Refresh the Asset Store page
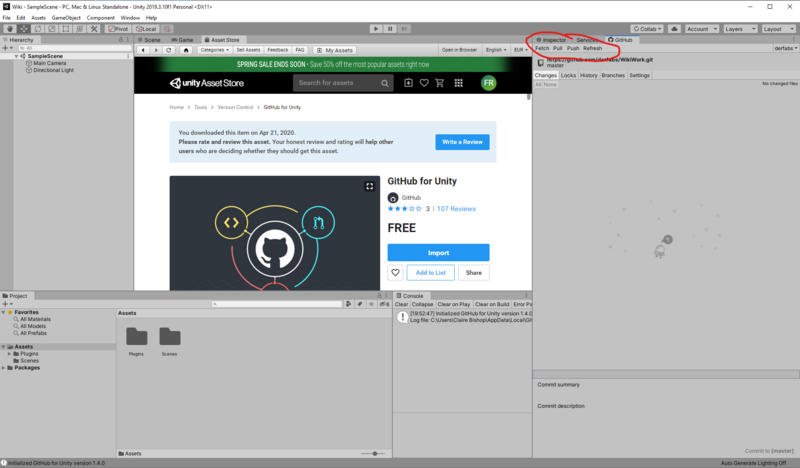The width and height of the screenshot is (800, 468). (x=170, y=49)
